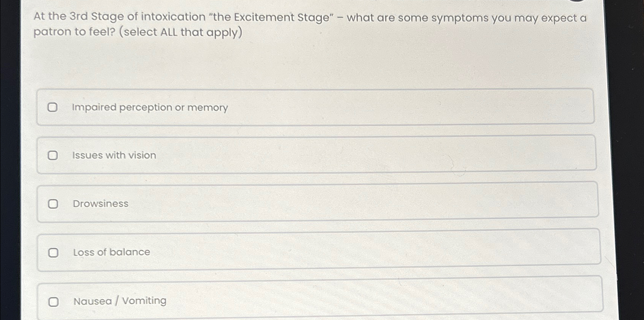The width and height of the screenshot is (644, 320).
Task: Check the "Drowsiness" checkbox
Action: click(x=53, y=204)
